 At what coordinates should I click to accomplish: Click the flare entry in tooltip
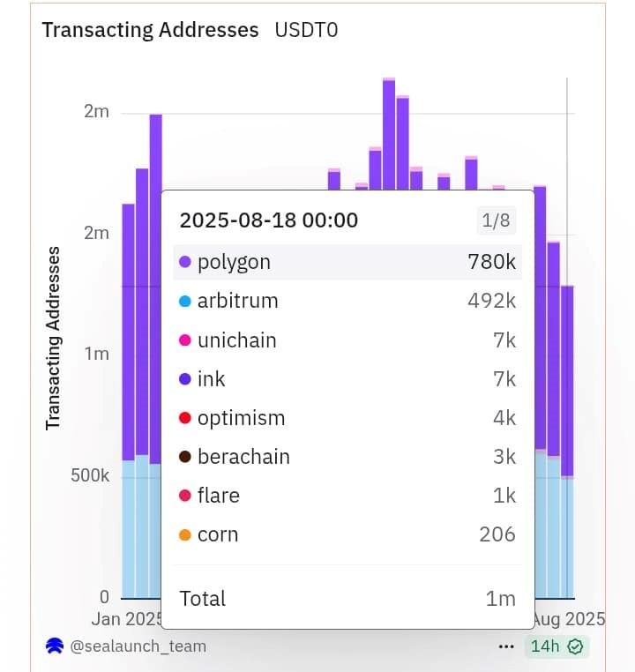(x=347, y=496)
